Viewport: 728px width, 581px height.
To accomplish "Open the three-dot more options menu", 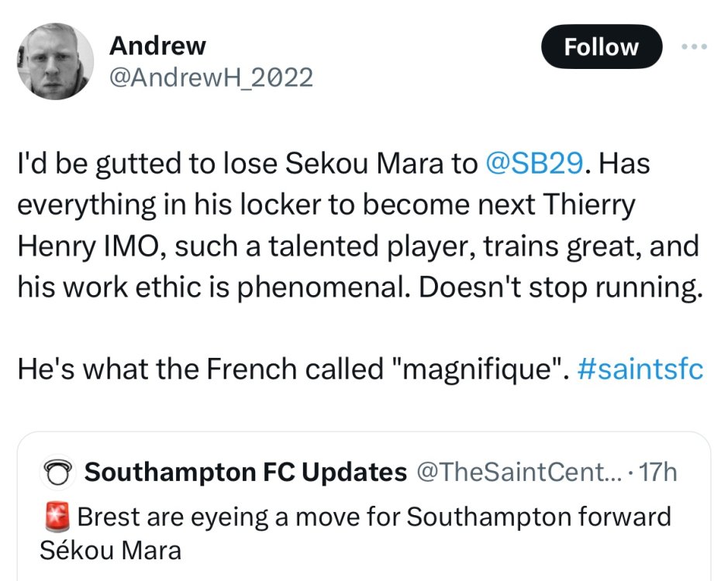I will click(694, 46).
